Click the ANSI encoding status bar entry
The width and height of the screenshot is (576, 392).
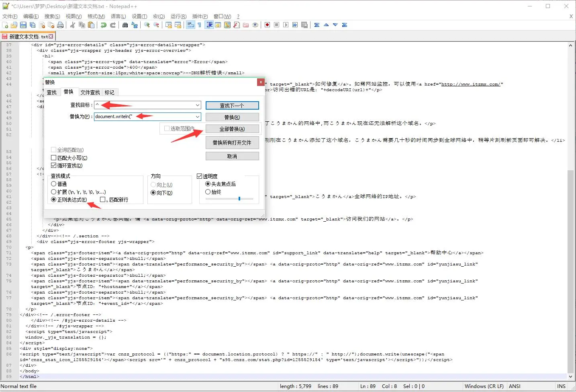[515, 386]
